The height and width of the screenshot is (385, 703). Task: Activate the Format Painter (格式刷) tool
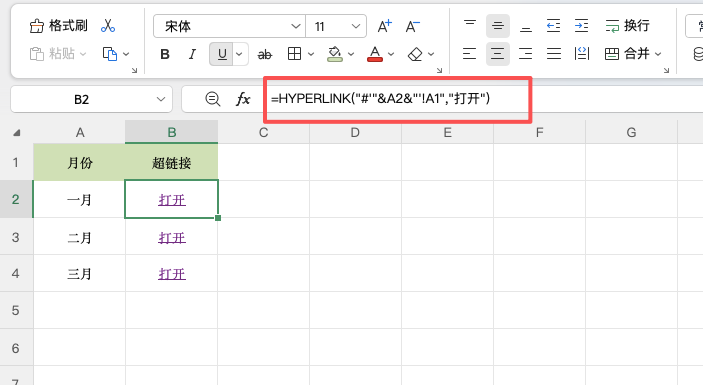[58, 26]
